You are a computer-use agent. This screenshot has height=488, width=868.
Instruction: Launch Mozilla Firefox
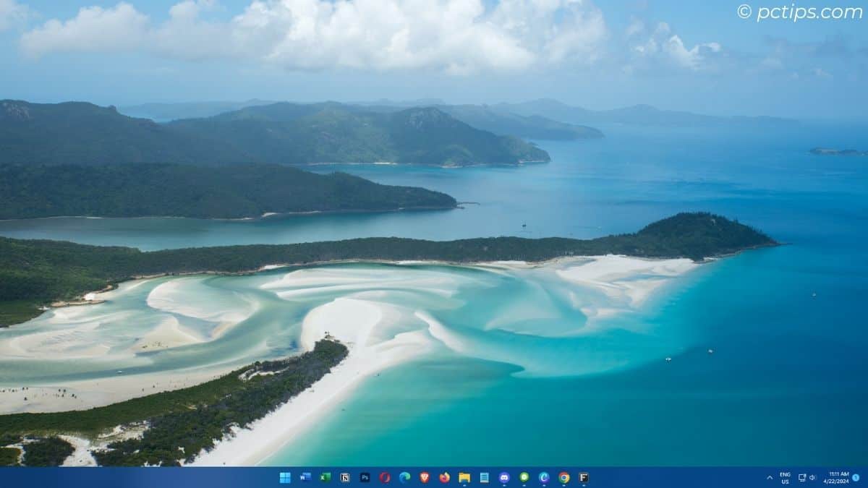(444, 477)
